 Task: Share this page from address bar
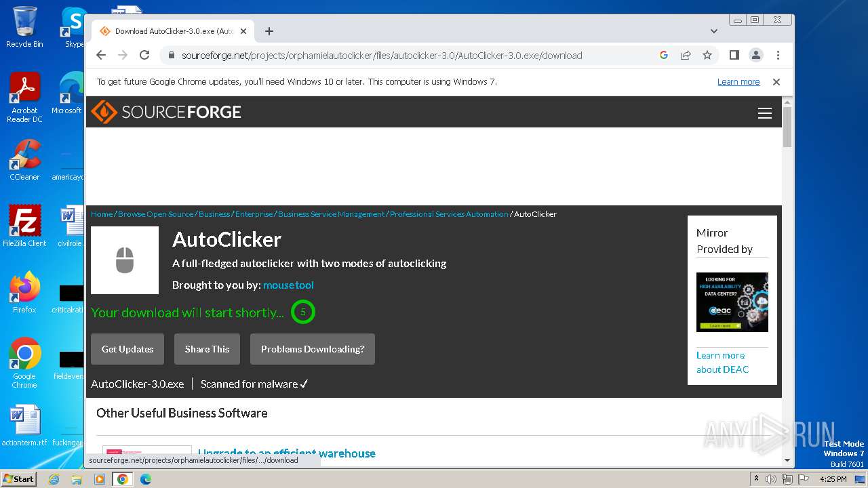tap(686, 56)
